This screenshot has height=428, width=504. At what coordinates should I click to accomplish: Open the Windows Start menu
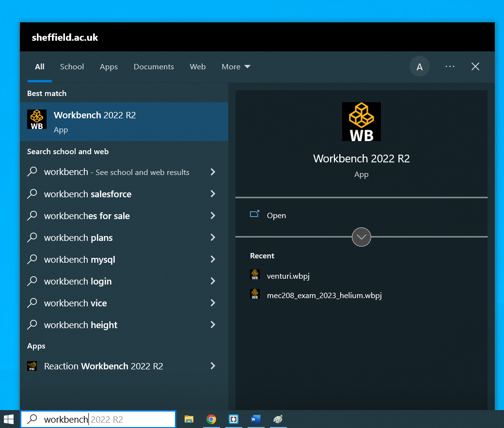pyautogui.click(x=9, y=419)
